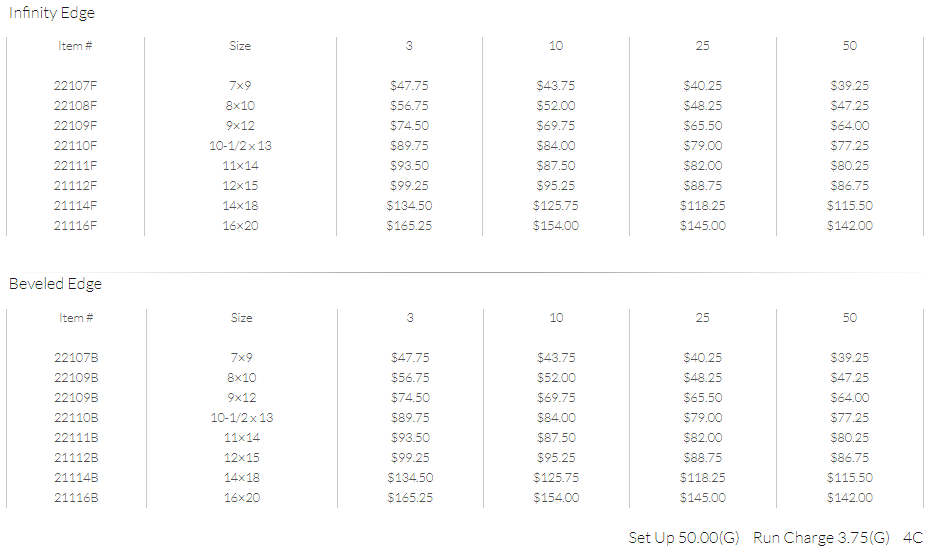937x556 pixels.
Task: Click the Item # header under Beveled Edge
Action: (76, 318)
